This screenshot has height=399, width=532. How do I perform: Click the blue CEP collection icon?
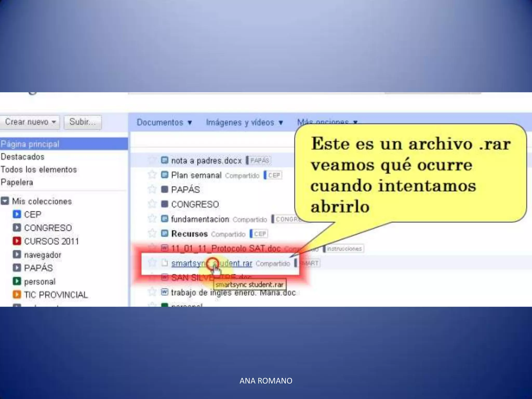click(x=17, y=214)
